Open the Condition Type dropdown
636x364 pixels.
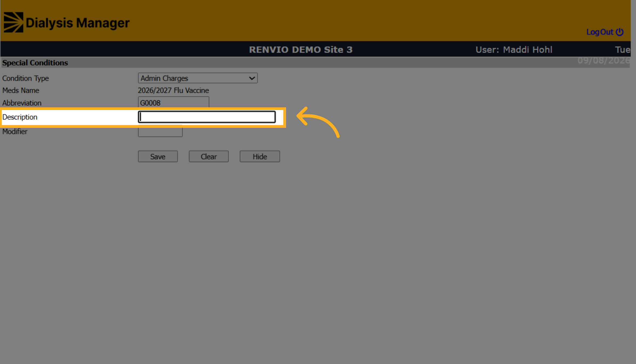tap(198, 78)
